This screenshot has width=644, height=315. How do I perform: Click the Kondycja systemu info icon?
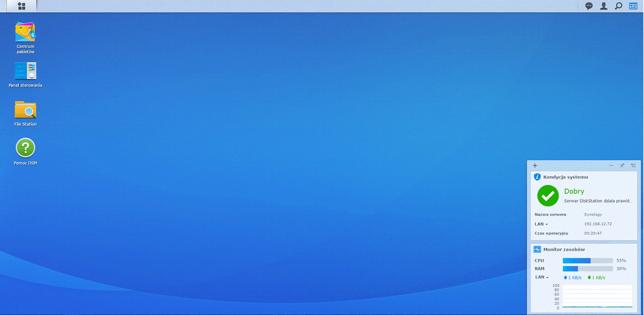pos(537,177)
